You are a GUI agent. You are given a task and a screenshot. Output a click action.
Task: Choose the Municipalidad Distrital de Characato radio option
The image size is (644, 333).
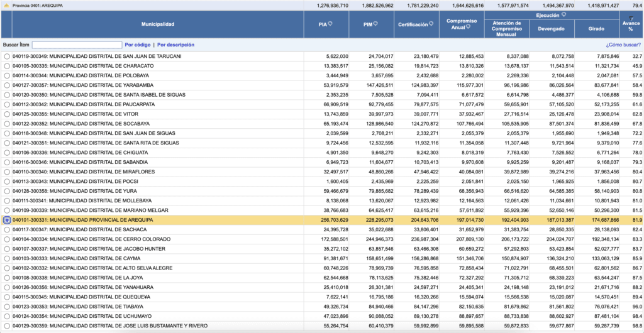pyautogui.click(x=7, y=65)
